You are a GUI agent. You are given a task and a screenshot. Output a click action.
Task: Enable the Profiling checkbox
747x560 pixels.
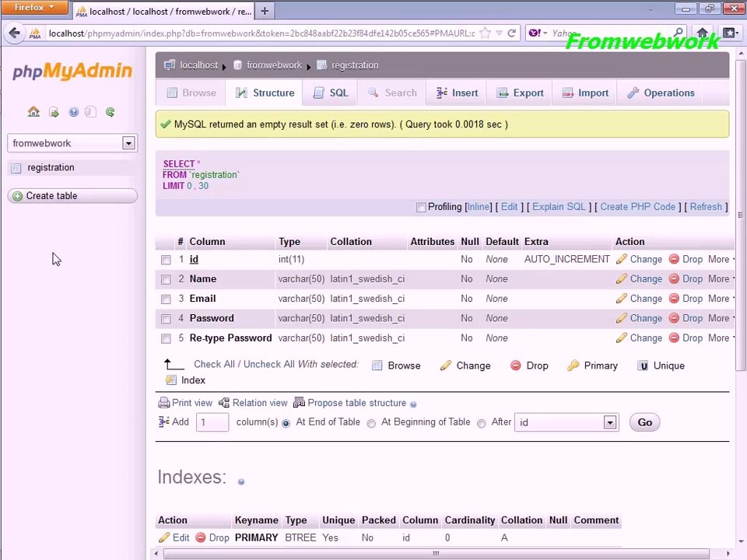click(421, 207)
